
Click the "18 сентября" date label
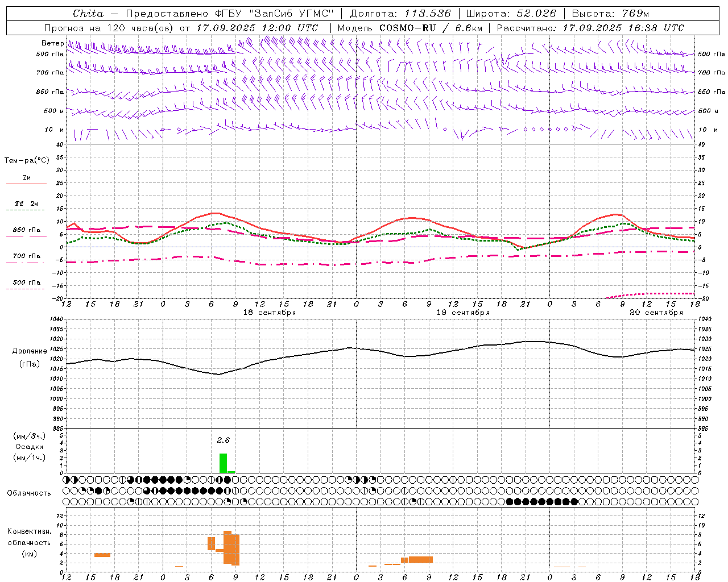[x=270, y=313]
